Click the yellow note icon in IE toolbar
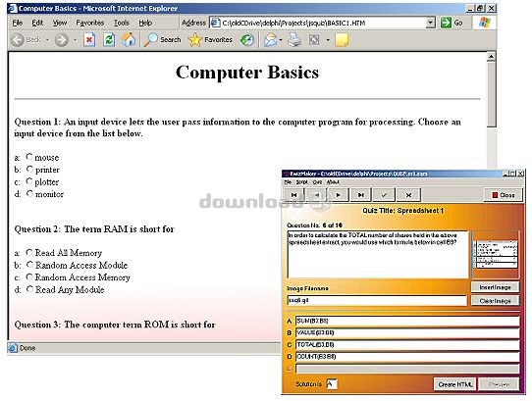Image resolution: width=532 pixels, height=401 pixels. tap(342, 40)
